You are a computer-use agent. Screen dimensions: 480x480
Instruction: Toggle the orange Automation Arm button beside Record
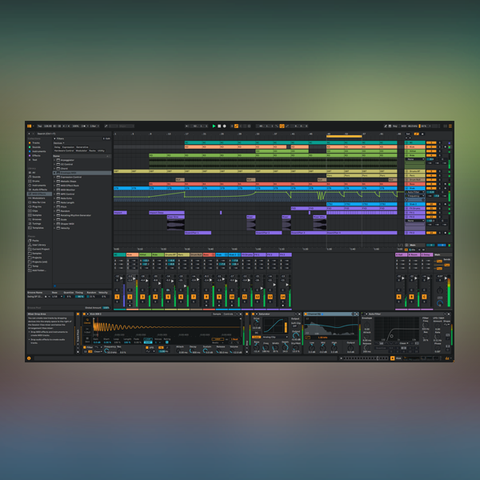tap(236, 126)
